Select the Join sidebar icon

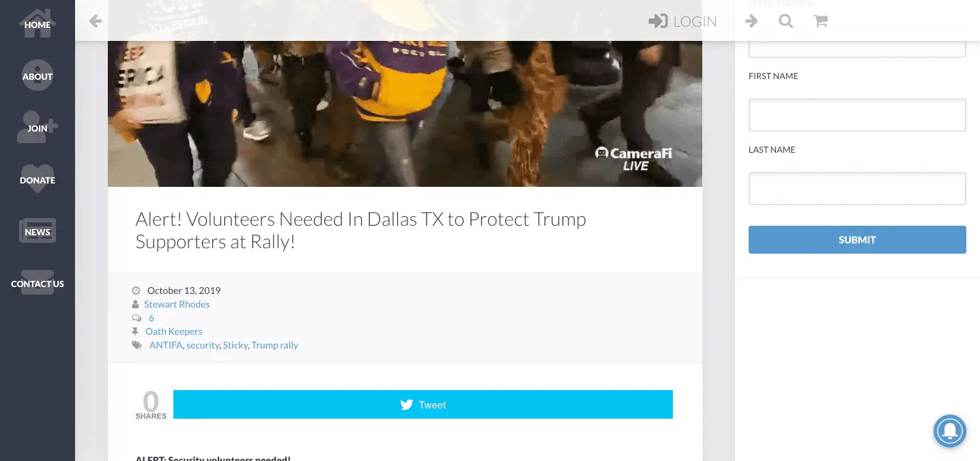click(38, 128)
